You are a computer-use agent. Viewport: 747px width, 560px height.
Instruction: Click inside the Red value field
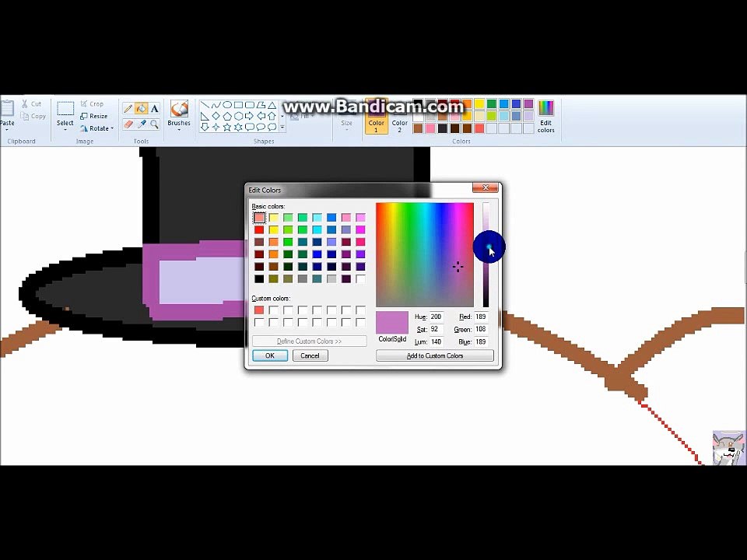pos(482,317)
